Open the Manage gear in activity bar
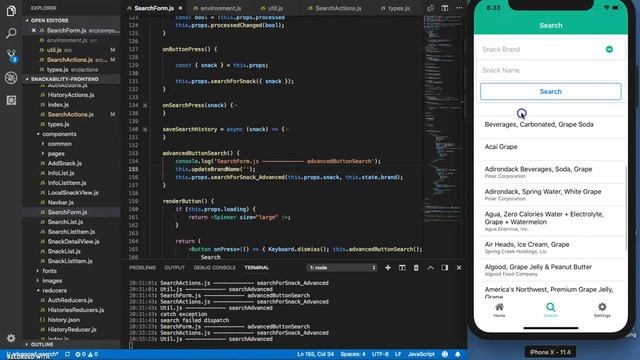The height and width of the screenshot is (360, 640). [x=11, y=338]
